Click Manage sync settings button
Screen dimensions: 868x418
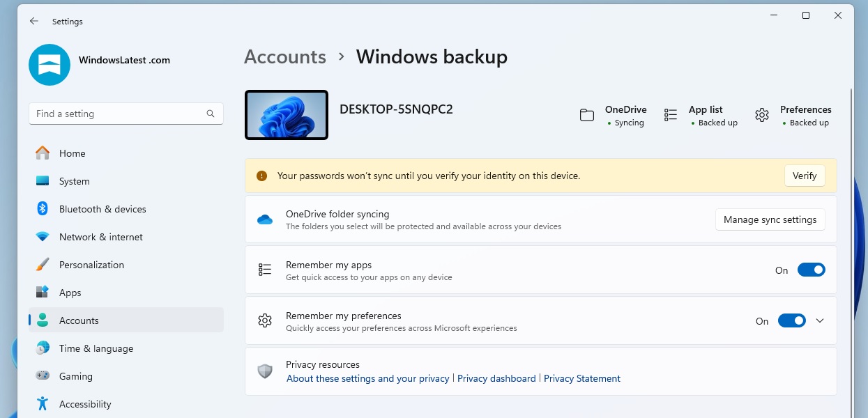[770, 220]
